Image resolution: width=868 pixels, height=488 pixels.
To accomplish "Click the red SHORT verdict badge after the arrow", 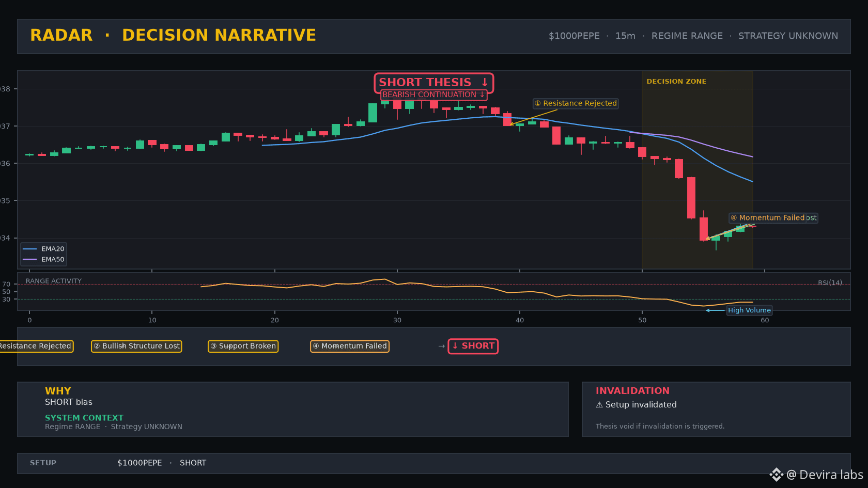I will pos(473,346).
